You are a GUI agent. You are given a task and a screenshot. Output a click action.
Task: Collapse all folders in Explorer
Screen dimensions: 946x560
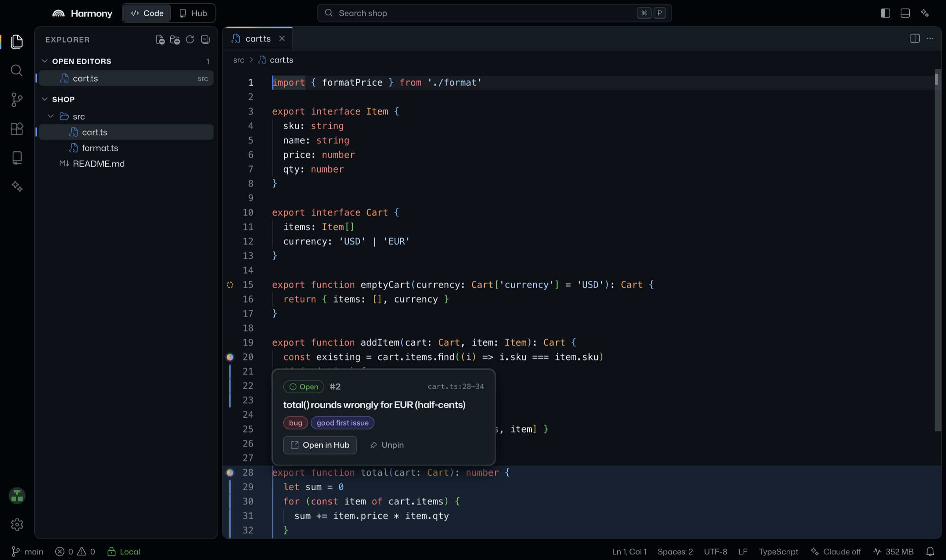[205, 39]
